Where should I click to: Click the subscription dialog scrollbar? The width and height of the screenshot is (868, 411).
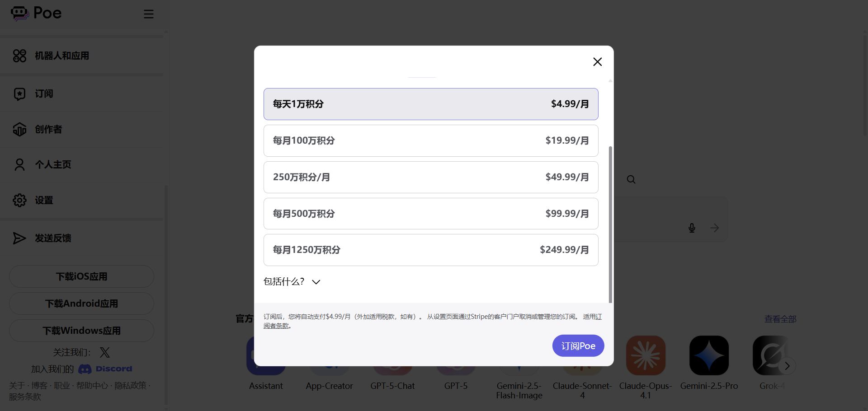[610, 224]
